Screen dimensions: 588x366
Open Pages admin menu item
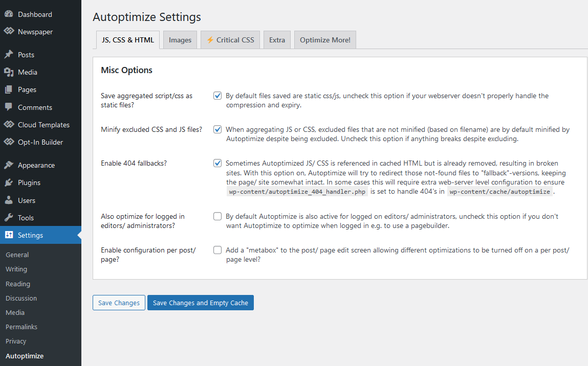click(x=40, y=89)
